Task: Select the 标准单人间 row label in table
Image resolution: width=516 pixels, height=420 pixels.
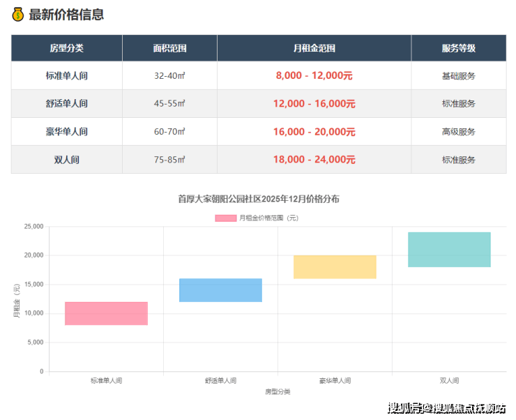Action: click(x=66, y=75)
